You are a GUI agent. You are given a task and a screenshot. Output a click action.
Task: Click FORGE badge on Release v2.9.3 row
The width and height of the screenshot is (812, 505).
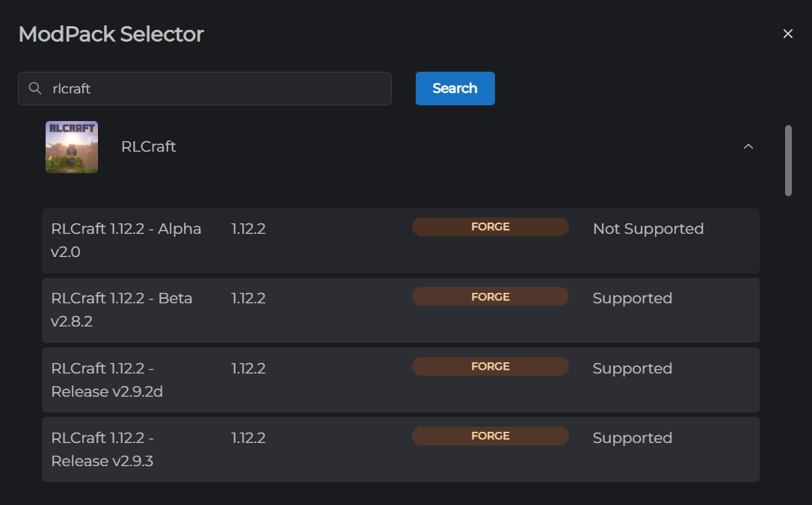(x=490, y=436)
